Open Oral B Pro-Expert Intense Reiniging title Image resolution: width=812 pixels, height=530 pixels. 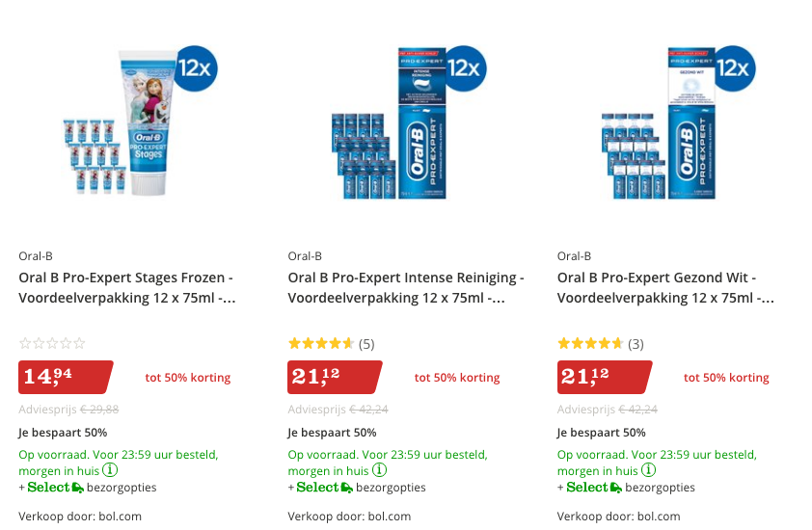(405, 287)
